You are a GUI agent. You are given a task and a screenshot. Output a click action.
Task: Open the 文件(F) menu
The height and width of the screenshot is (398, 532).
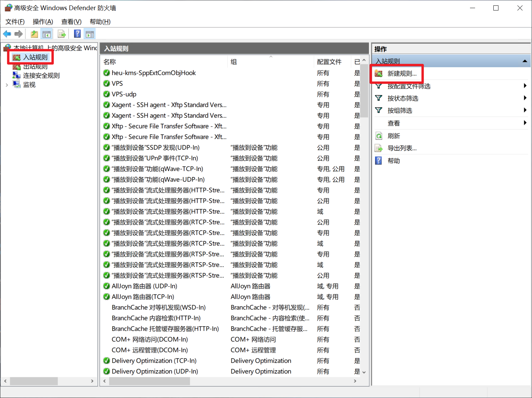click(15, 22)
